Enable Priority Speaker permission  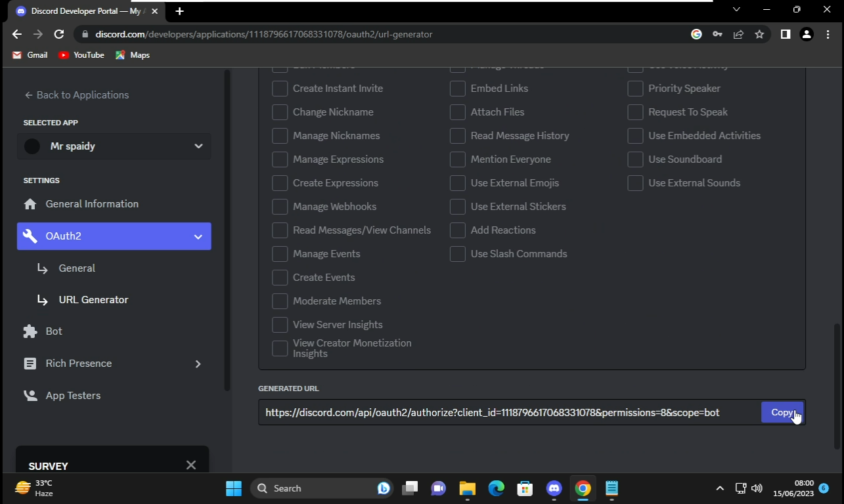tap(635, 89)
